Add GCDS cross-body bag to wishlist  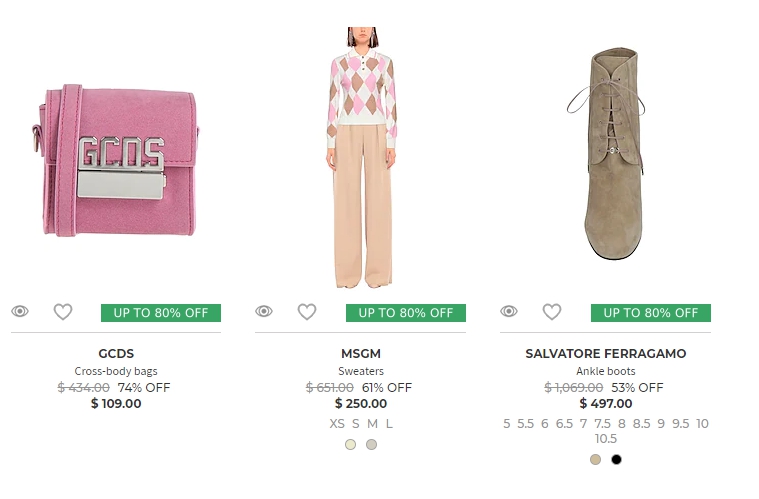tap(63, 312)
